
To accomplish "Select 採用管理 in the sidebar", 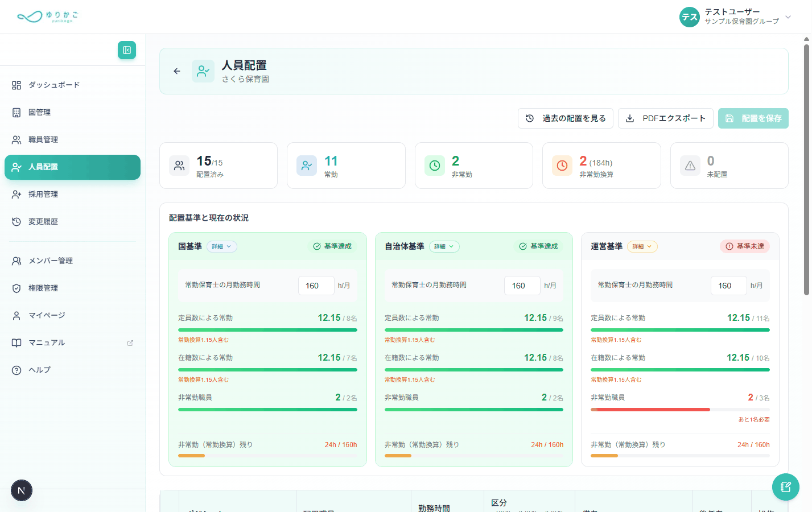I will (x=72, y=195).
